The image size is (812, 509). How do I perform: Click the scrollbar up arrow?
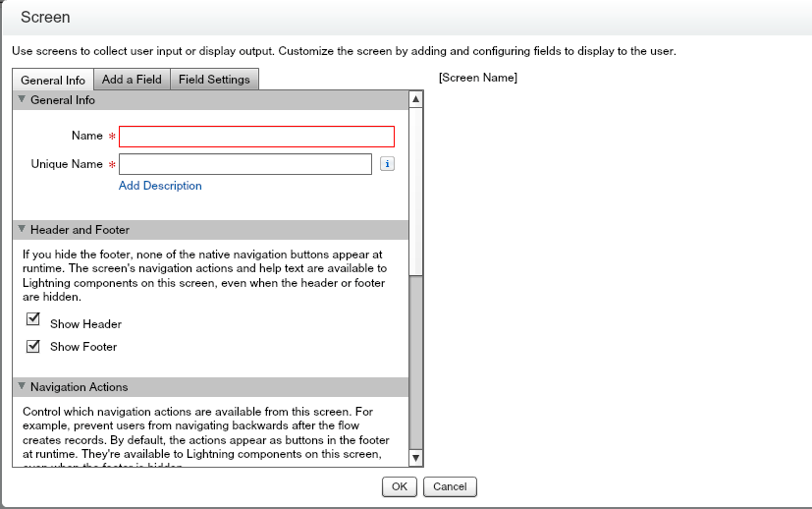[x=415, y=99]
